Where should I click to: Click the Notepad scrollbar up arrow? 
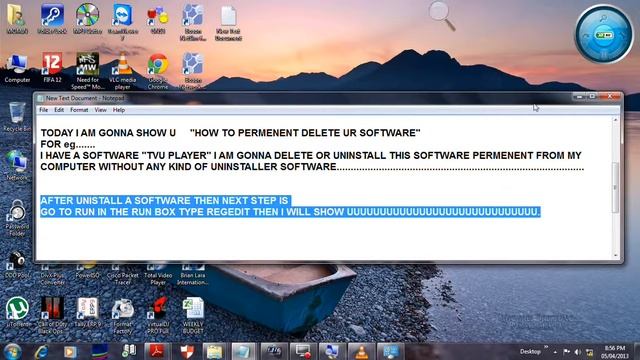point(615,120)
